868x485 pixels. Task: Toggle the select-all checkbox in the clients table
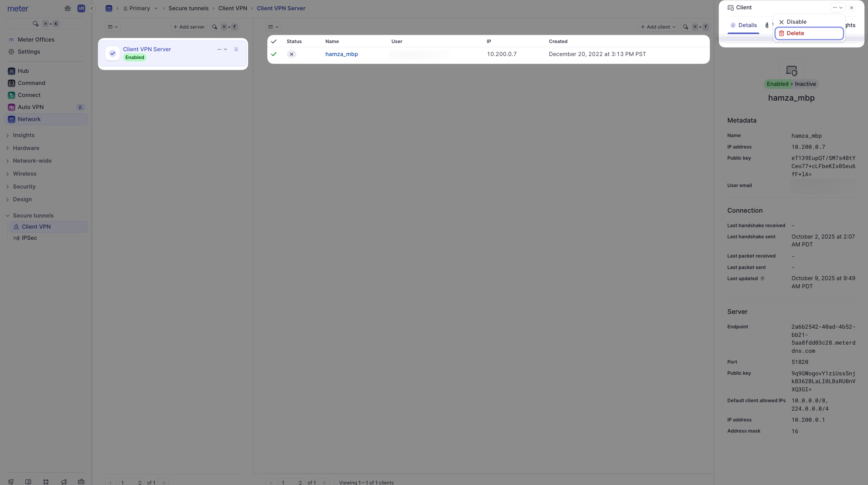(x=274, y=41)
